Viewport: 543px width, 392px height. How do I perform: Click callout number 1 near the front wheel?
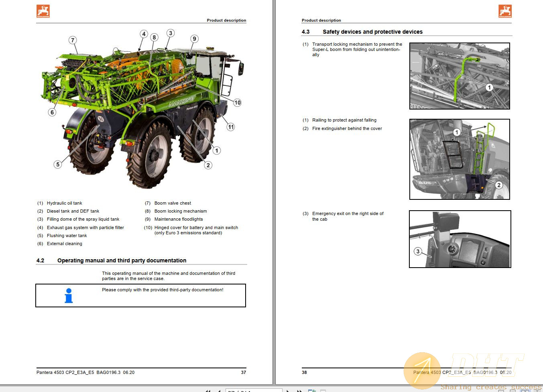coord(217,150)
